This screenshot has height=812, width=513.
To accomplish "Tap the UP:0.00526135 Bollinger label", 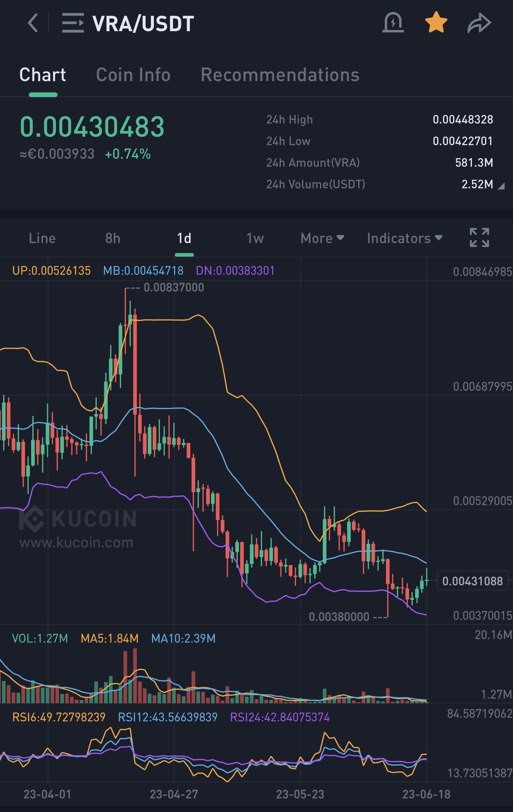I will coord(52,271).
